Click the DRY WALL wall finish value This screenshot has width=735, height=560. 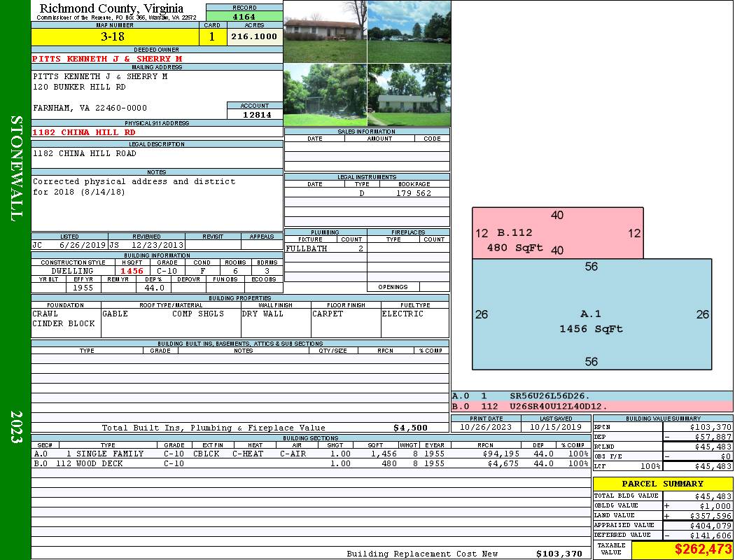262,314
